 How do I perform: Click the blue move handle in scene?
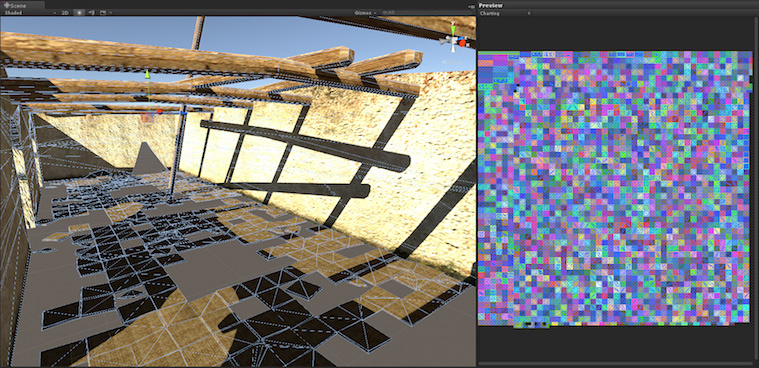[x=182, y=113]
